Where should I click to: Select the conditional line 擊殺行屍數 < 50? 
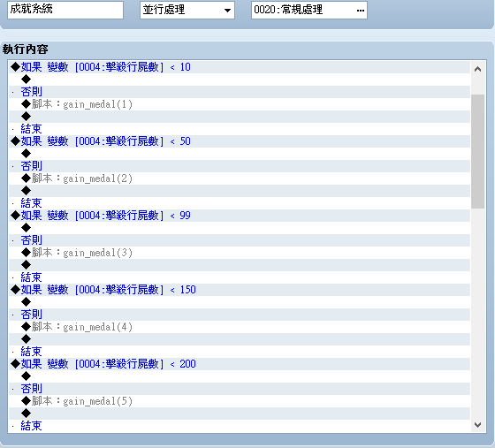pyautogui.click(x=240, y=141)
